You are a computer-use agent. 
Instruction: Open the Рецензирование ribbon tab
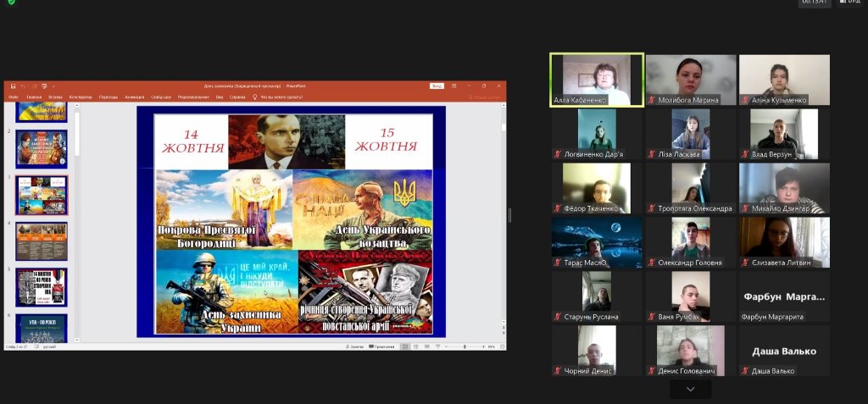194,97
